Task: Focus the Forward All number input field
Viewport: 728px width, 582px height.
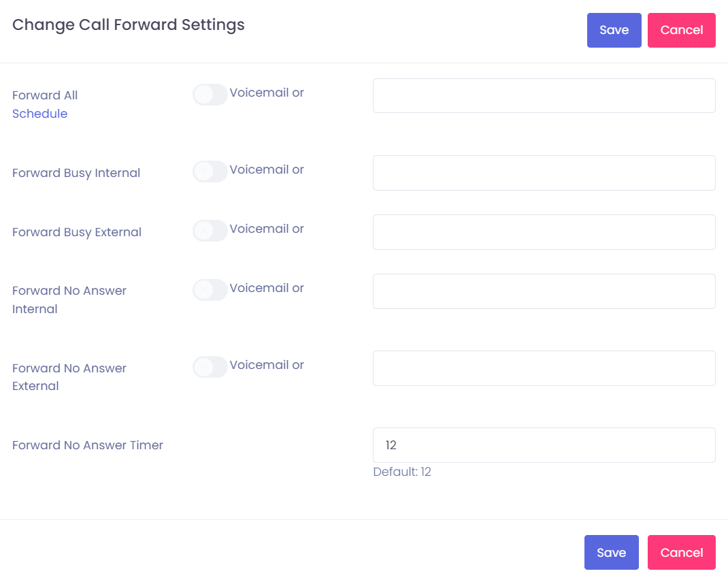Action: 544,95
